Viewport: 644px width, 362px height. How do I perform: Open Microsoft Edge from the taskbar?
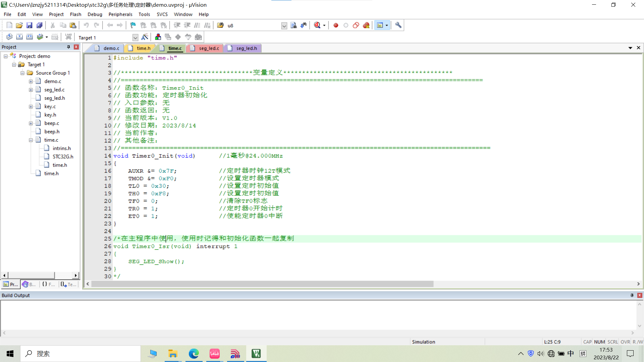[x=194, y=354]
